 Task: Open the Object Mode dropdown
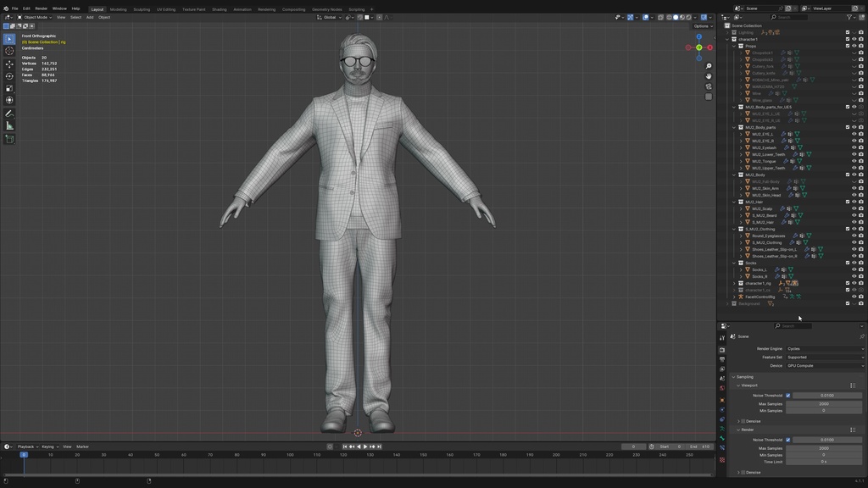(36, 16)
